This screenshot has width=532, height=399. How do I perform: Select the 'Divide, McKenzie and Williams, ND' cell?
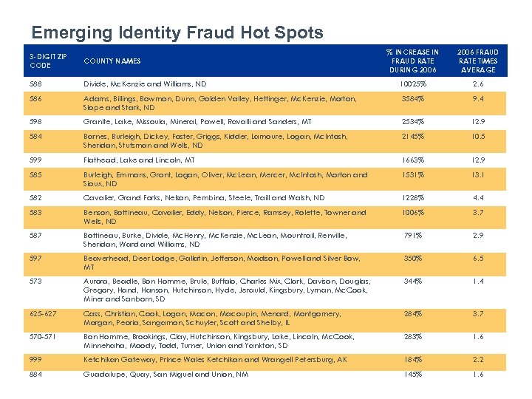145,84
